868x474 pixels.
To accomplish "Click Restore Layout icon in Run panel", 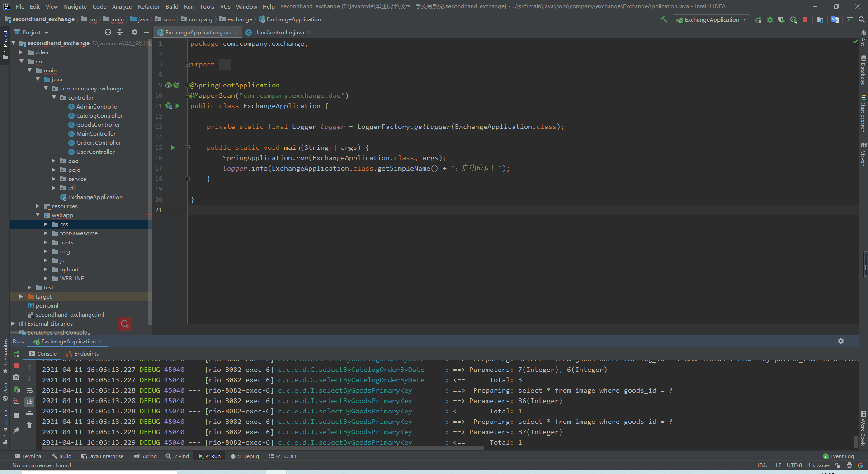I will coord(16,415).
